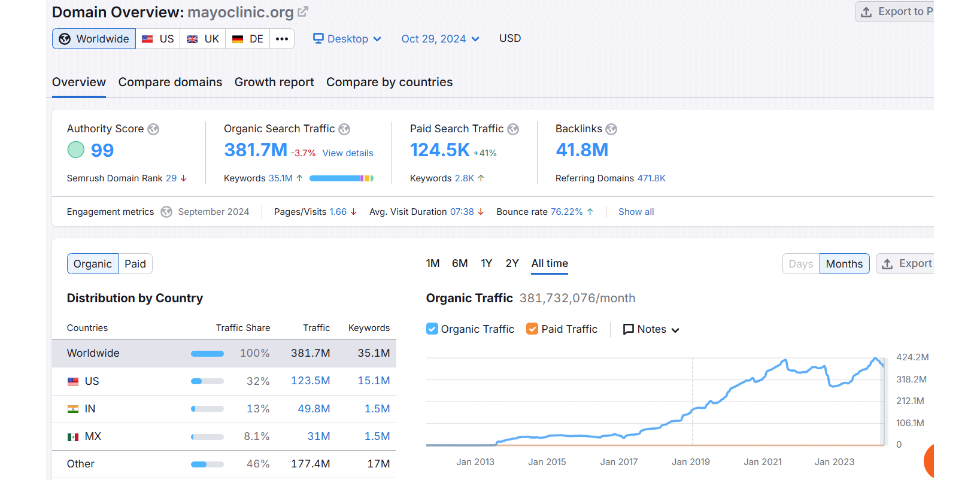Open Backlinks 41.8M value

pos(582,150)
